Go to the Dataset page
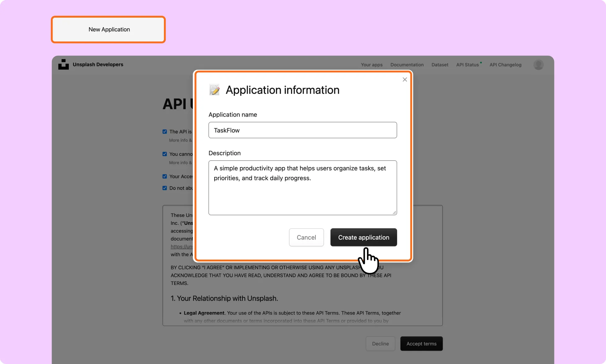 440,65
